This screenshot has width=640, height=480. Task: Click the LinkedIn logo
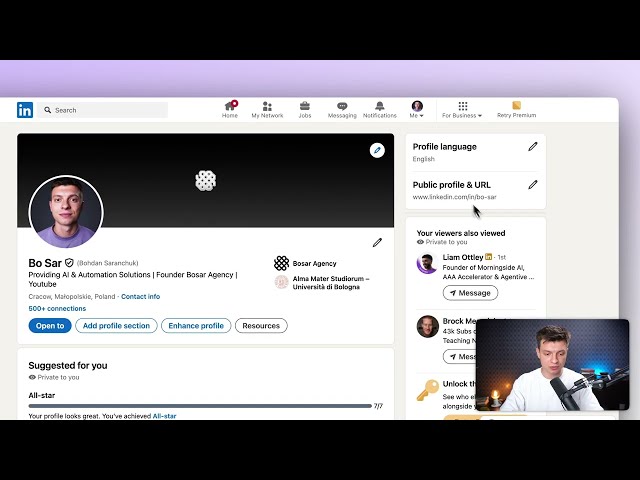25,110
